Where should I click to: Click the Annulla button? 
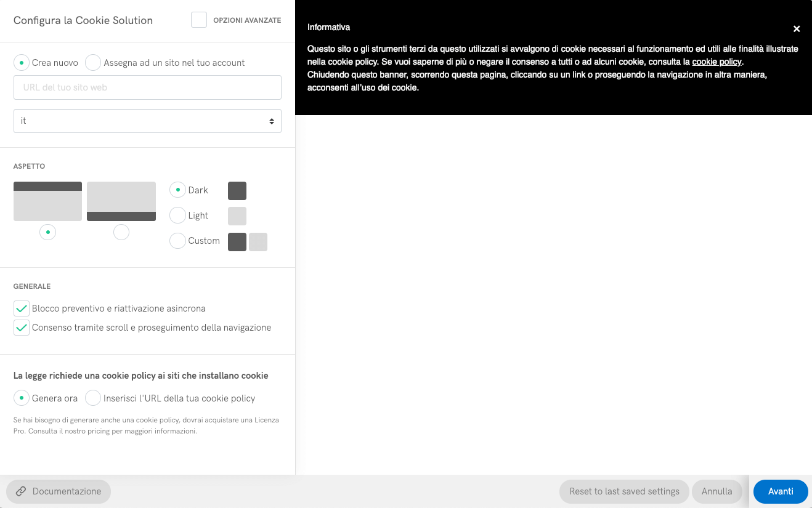point(717,491)
